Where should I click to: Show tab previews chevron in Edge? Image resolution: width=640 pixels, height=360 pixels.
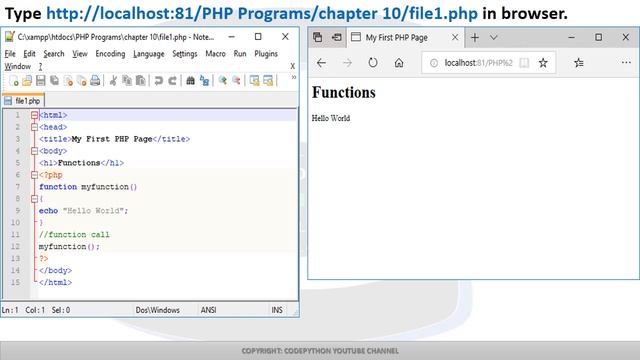click(494, 38)
